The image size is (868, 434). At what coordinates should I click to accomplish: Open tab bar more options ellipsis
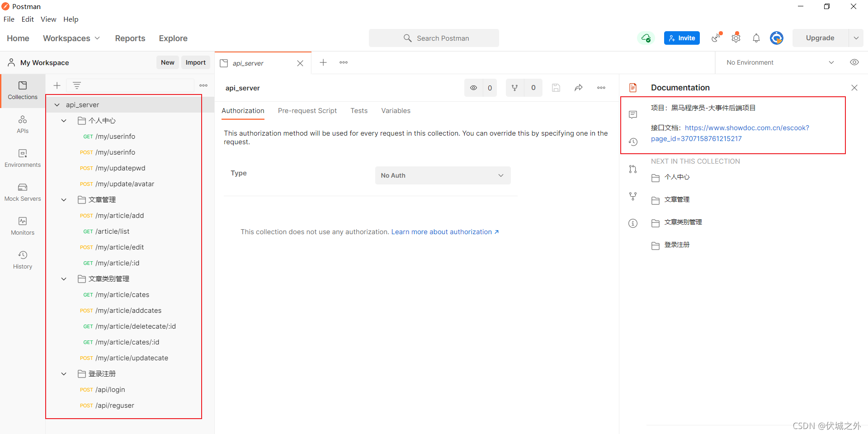pyautogui.click(x=344, y=62)
